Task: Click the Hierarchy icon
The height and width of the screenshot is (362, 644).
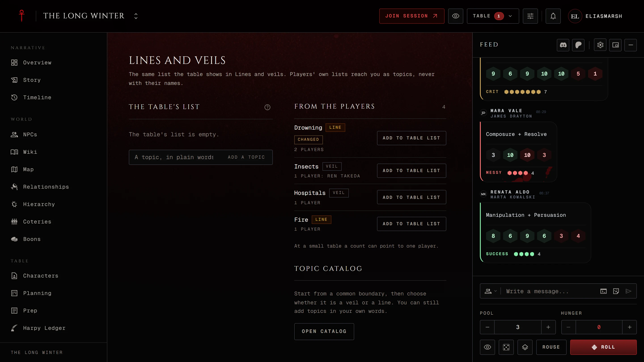Action: [x=14, y=204]
